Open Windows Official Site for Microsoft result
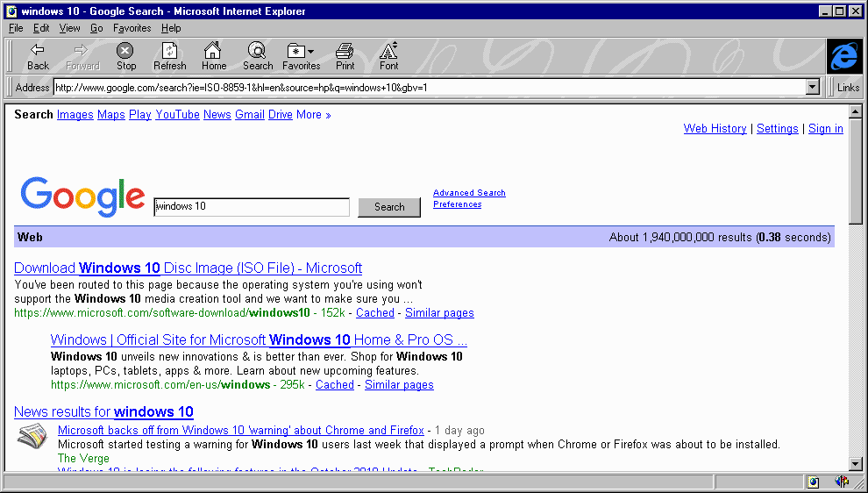Viewport: 868px width, 493px height. pos(259,340)
